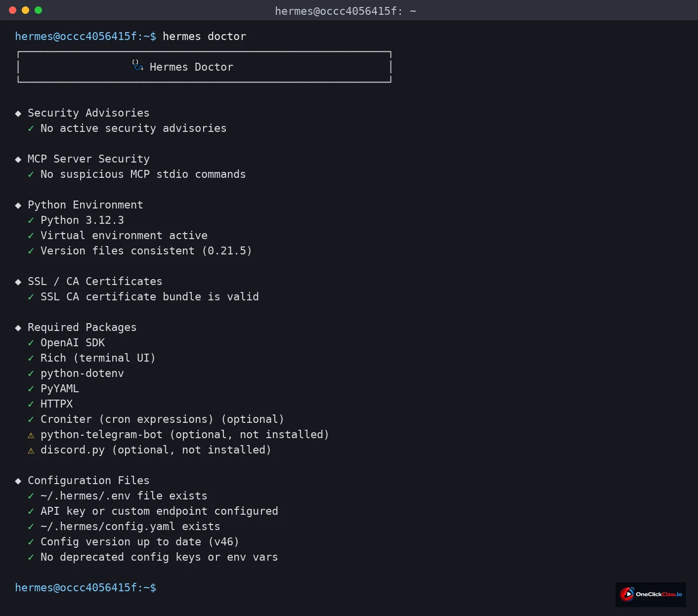Click 'No suspicious MCP stdio commands' line

143,174
